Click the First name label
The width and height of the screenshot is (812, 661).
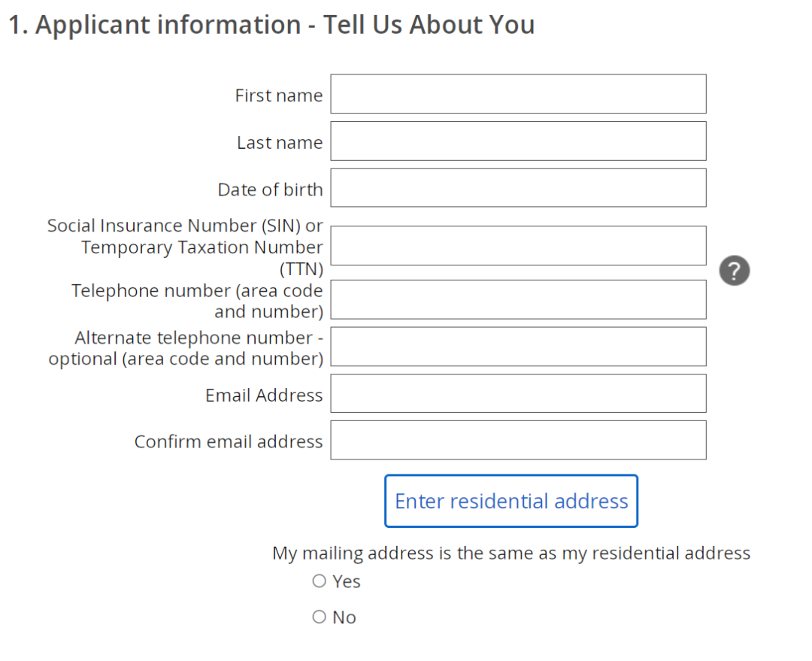(x=279, y=96)
